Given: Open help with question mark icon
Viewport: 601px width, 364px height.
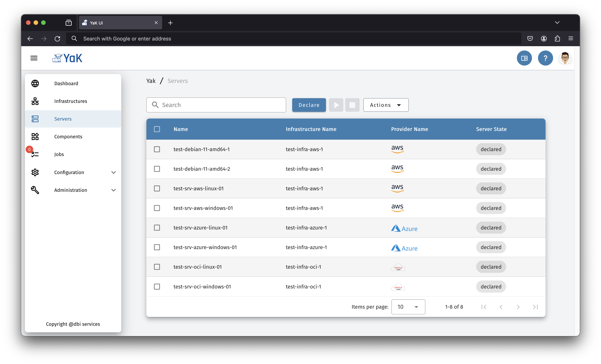Looking at the screenshot, I should click(x=545, y=58).
